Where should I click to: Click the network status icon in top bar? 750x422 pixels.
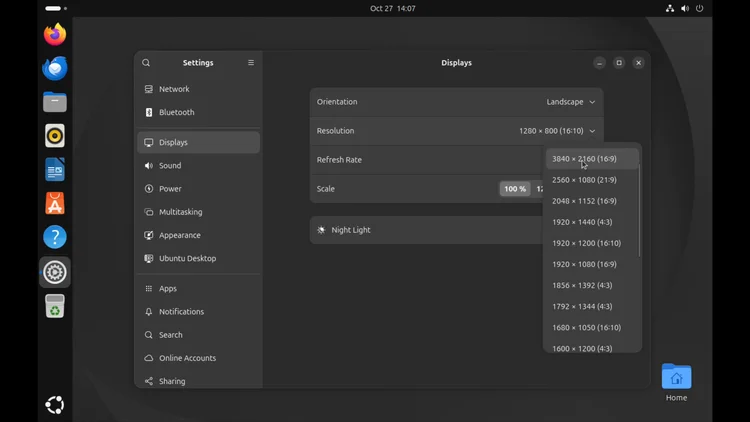(670, 8)
